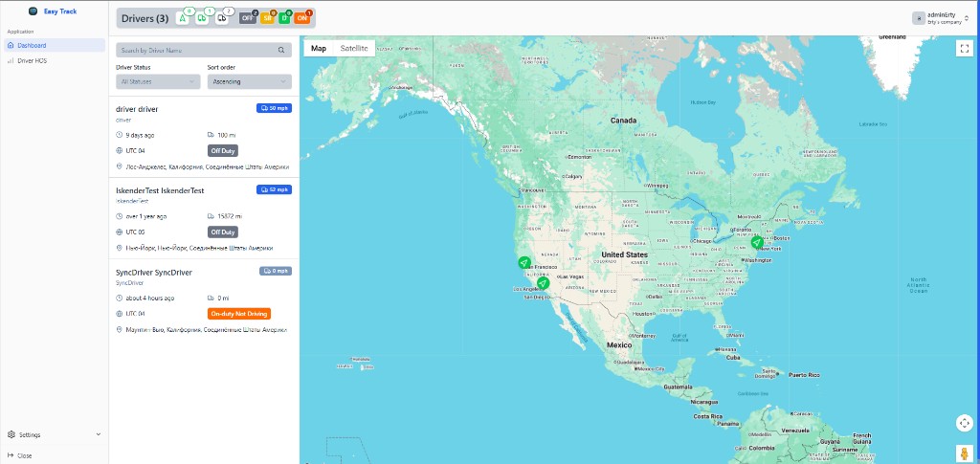Image resolution: width=980 pixels, height=464 pixels.
Task: Switch to the Satellite view tab
Action: point(354,48)
